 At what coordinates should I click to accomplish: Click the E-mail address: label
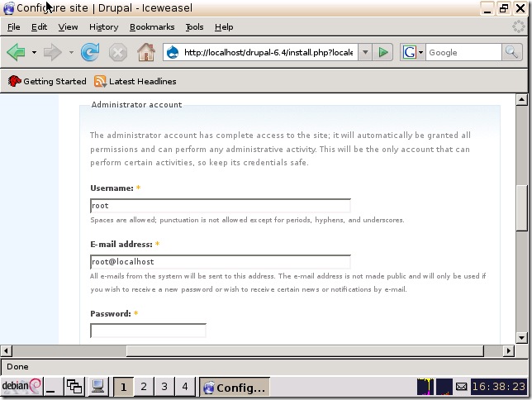tap(121, 244)
